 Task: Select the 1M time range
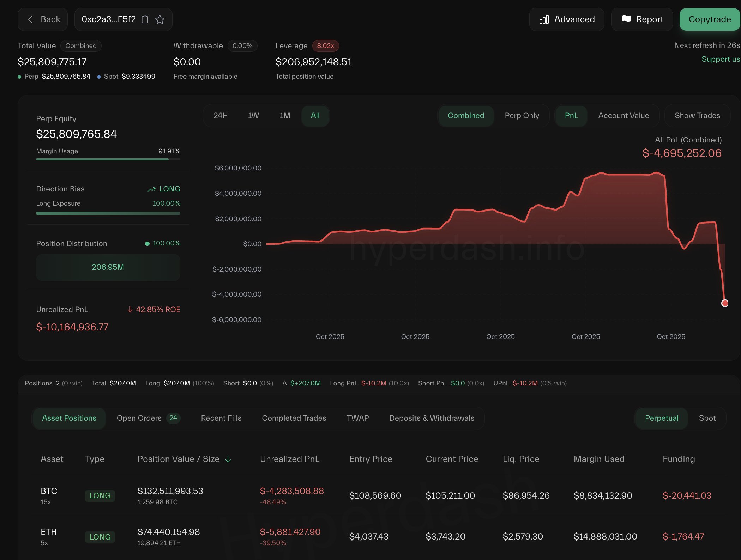point(284,116)
